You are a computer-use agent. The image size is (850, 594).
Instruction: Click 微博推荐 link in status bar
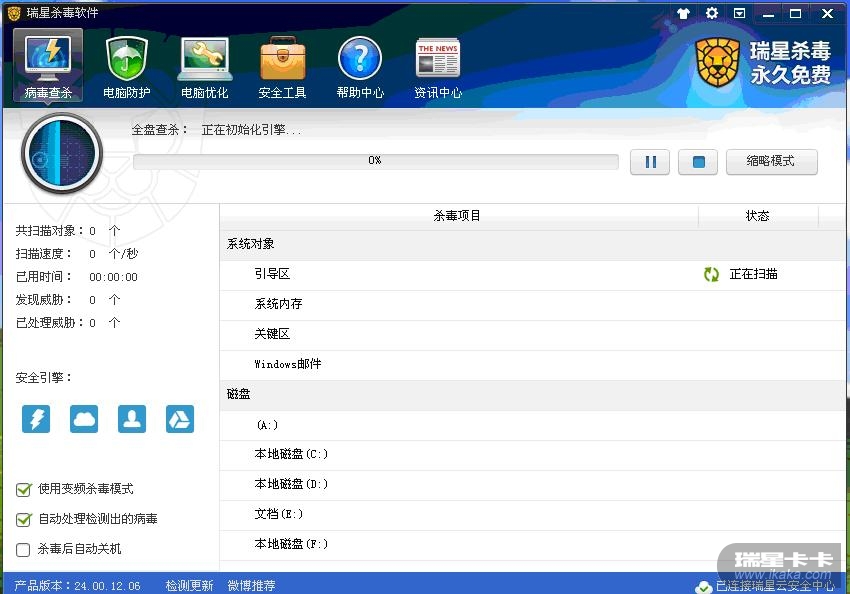point(252,585)
